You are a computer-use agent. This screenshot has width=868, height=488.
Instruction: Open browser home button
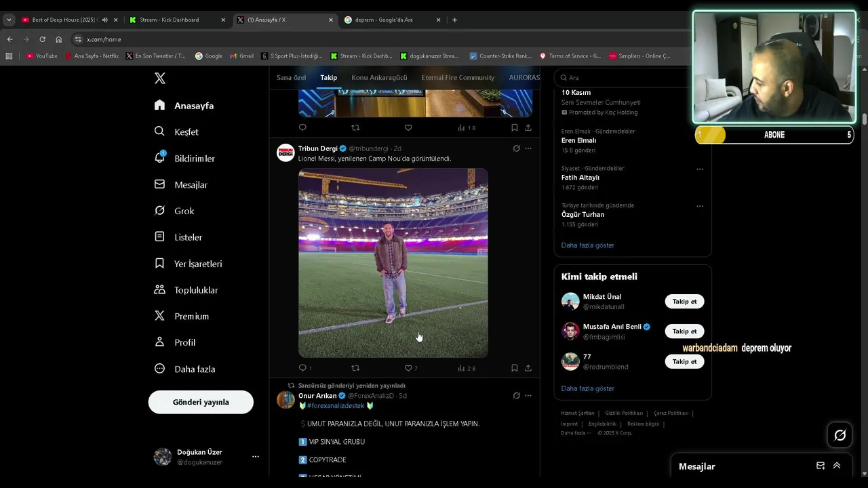[x=58, y=39]
